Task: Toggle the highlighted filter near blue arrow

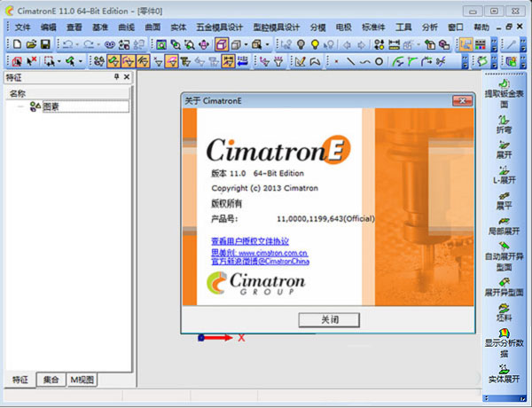Action: click(228, 61)
